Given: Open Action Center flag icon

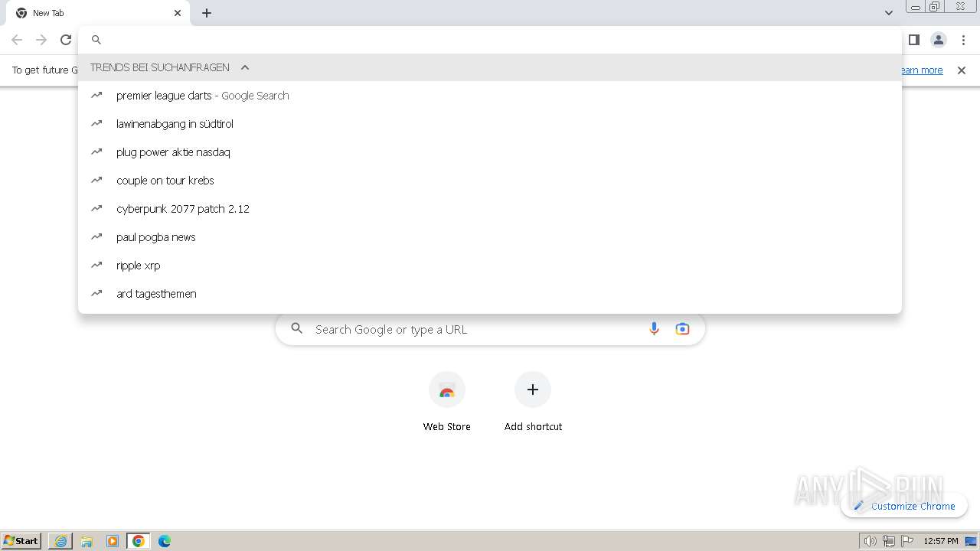Looking at the screenshot, I should click(907, 541).
